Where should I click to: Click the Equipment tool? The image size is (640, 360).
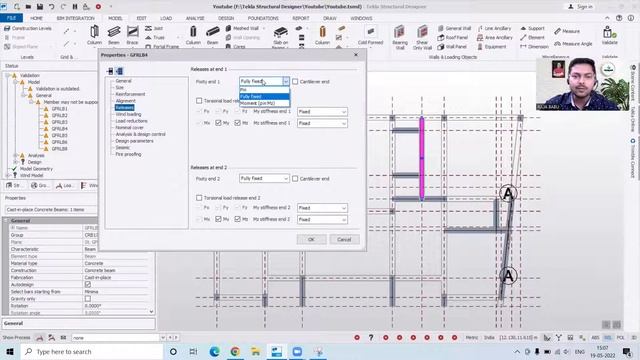click(492, 47)
